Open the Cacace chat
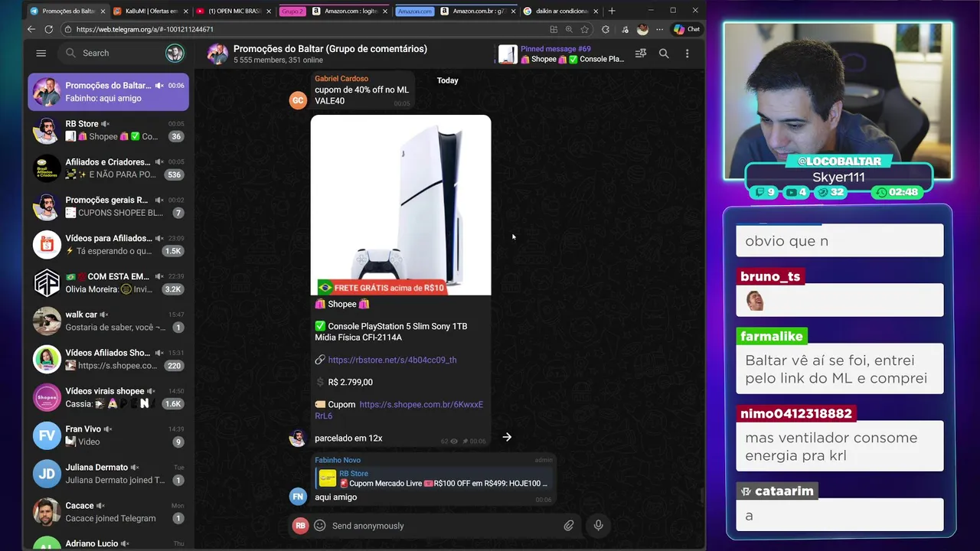This screenshot has width=980, height=551. (109, 512)
